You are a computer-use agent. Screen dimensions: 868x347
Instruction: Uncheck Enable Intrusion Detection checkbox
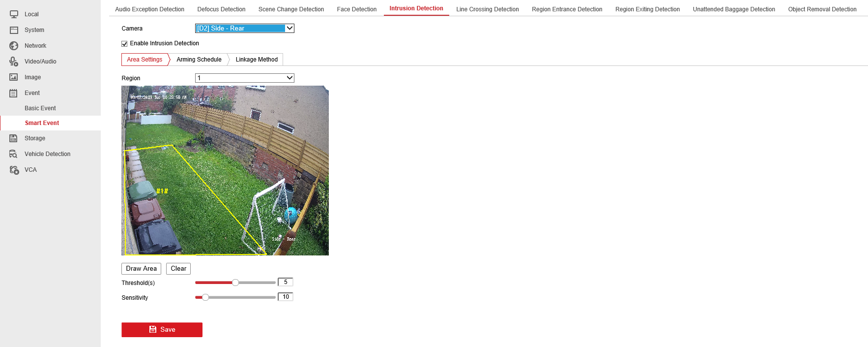[124, 44]
